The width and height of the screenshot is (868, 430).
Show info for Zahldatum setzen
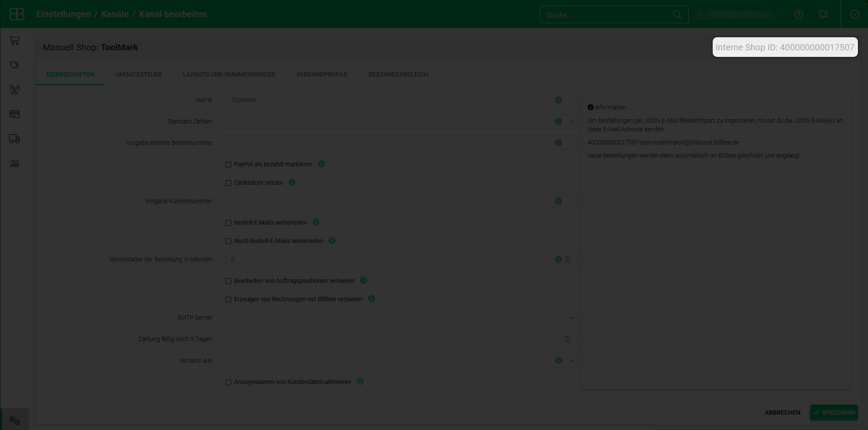pos(292,182)
